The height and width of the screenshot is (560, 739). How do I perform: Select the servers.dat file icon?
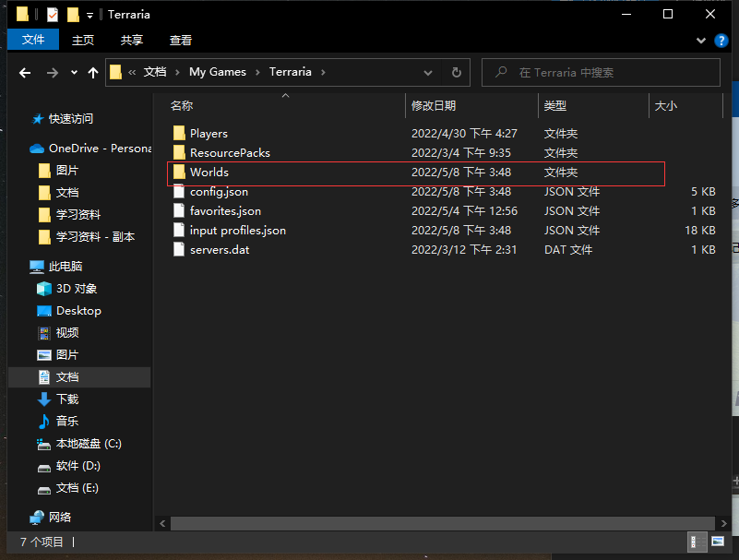pyautogui.click(x=179, y=250)
